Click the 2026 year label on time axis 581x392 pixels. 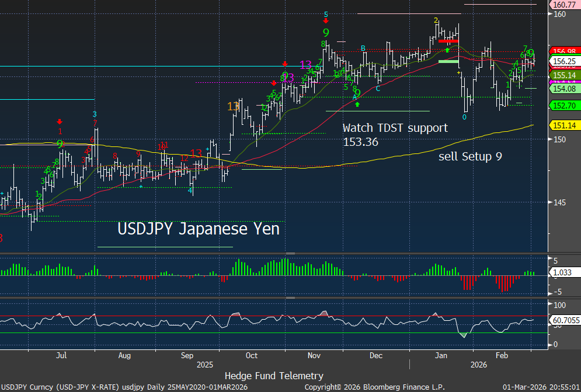point(479,365)
